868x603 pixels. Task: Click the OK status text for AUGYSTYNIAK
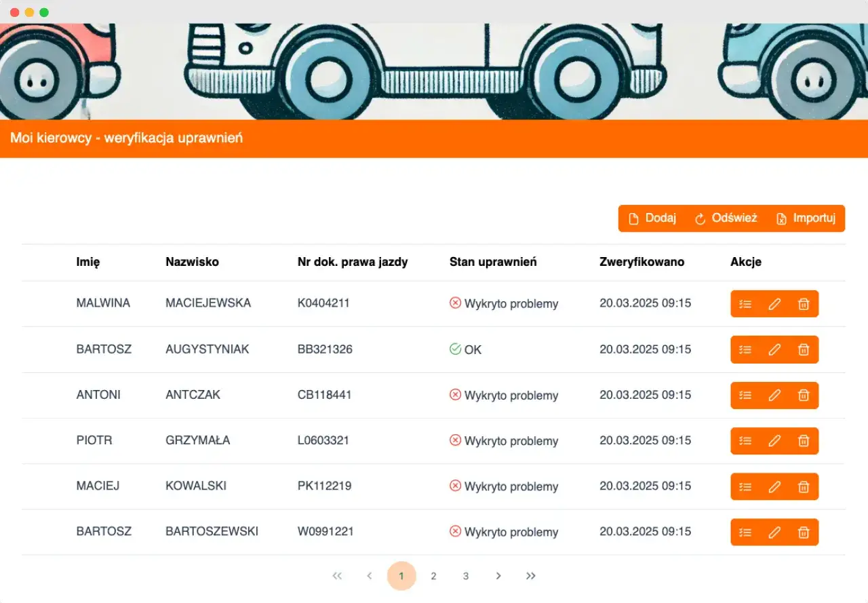pos(473,350)
